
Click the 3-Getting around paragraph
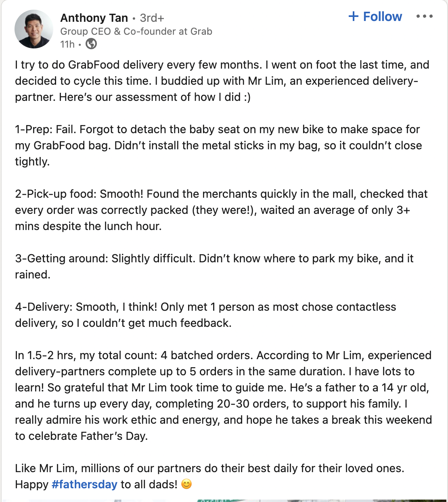coord(214,266)
